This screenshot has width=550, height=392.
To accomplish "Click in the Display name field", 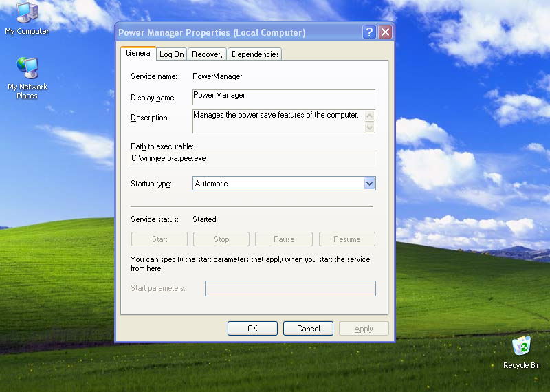I will click(284, 96).
